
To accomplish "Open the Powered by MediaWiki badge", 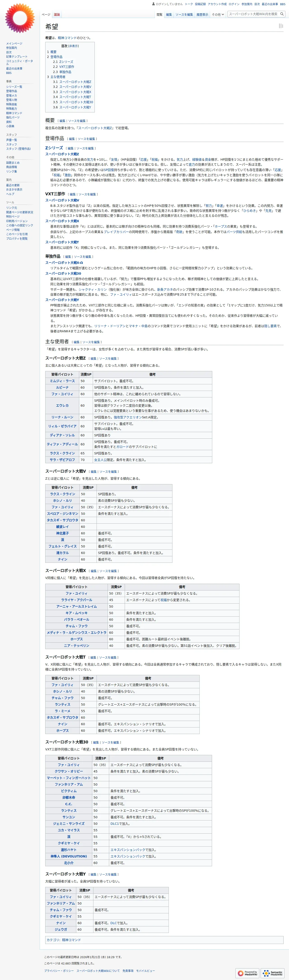I will point(247,973).
